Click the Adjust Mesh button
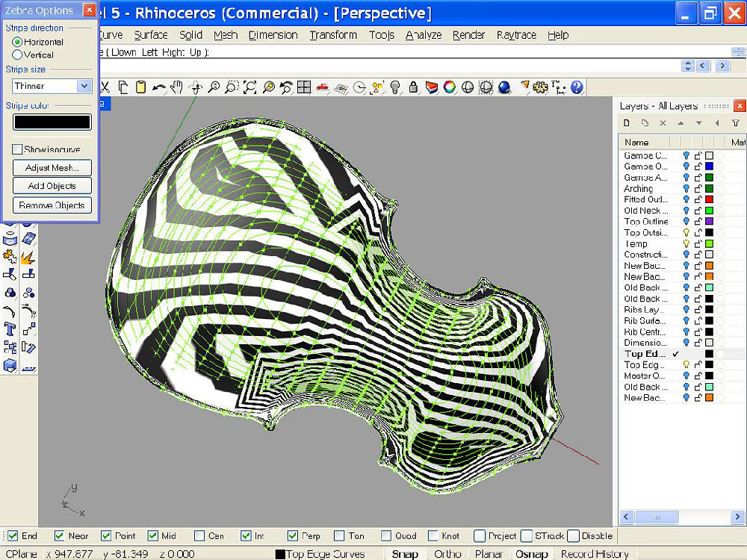747x560 pixels. (52, 167)
